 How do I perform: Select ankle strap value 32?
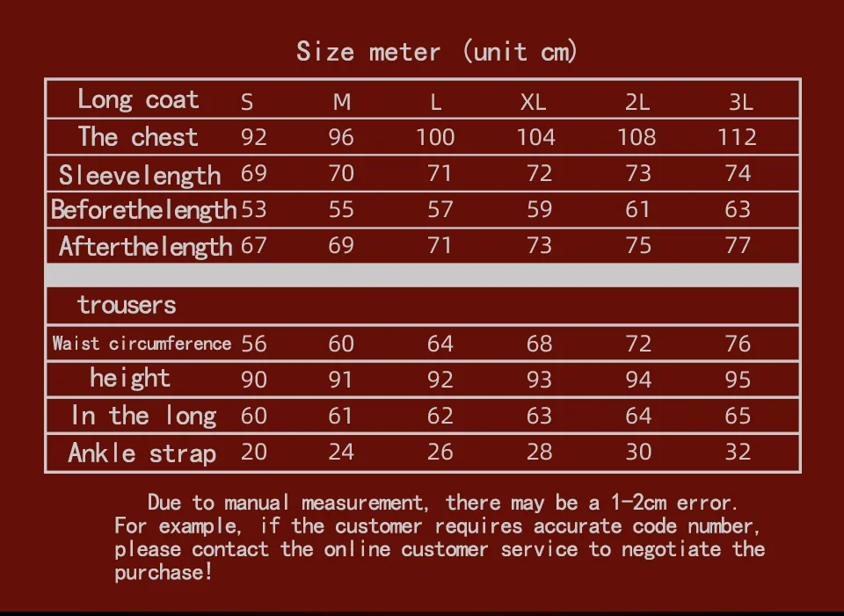(x=738, y=452)
